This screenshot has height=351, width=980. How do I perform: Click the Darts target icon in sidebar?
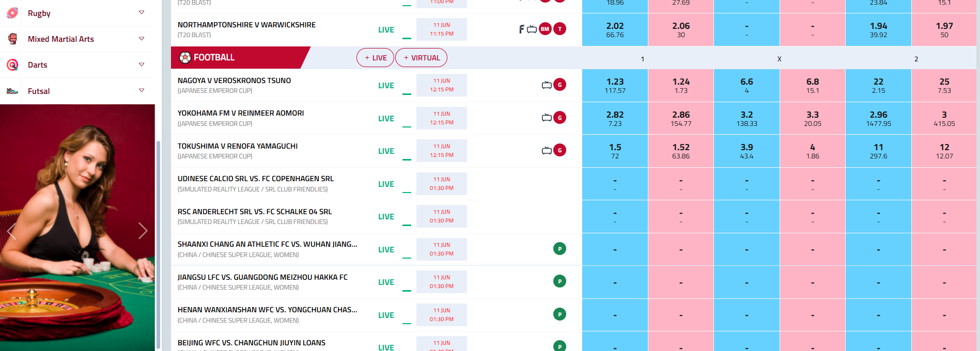click(13, 65)
